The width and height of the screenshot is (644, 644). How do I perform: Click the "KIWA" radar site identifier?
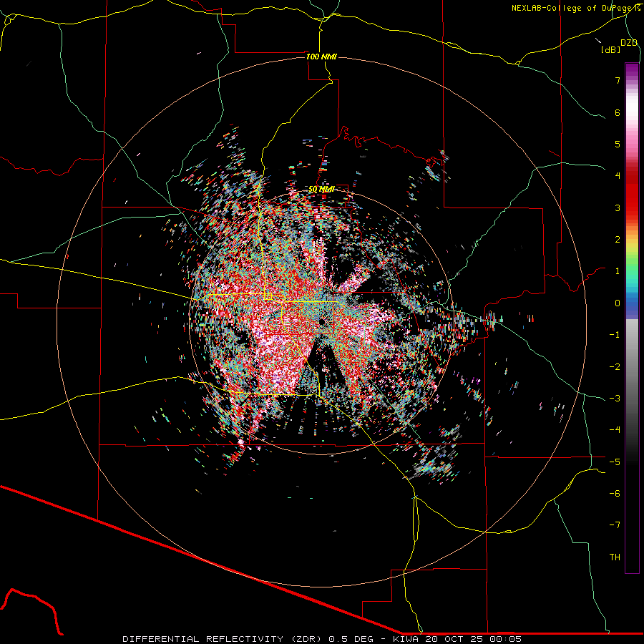(406, 639)
